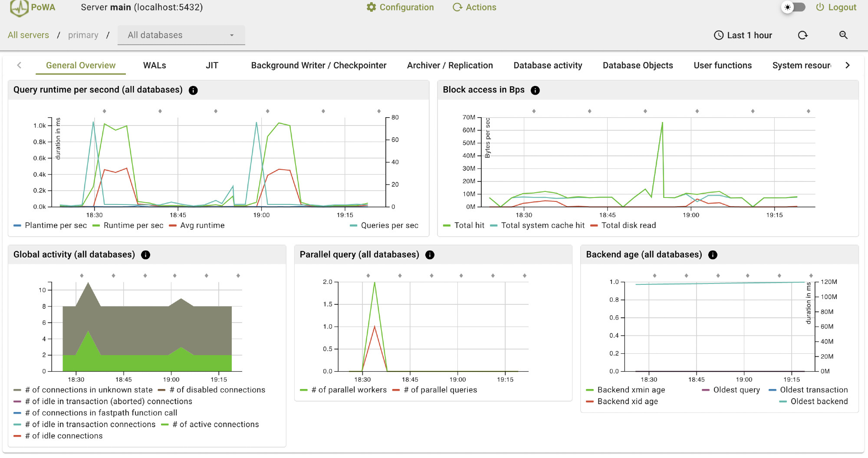Viewport: 868px width, 458px height.
Task: Toggle # of idle in transaction connections legend
Action: (84, 425)
